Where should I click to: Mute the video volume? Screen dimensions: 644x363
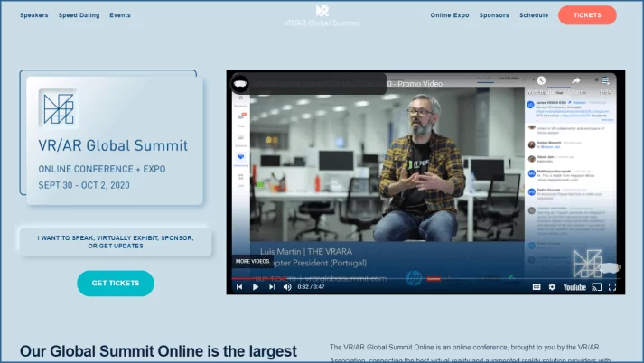[x=287, y=287]
